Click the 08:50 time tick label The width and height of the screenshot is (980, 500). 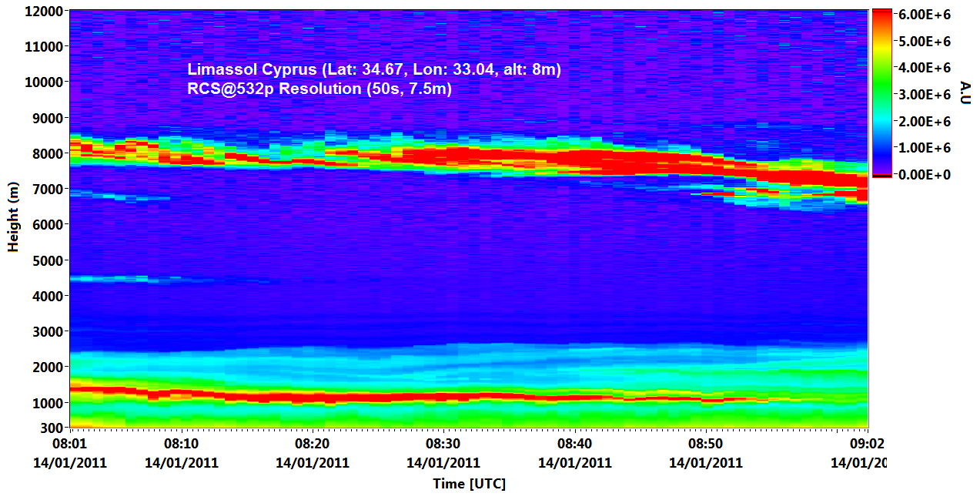point(705,444)
